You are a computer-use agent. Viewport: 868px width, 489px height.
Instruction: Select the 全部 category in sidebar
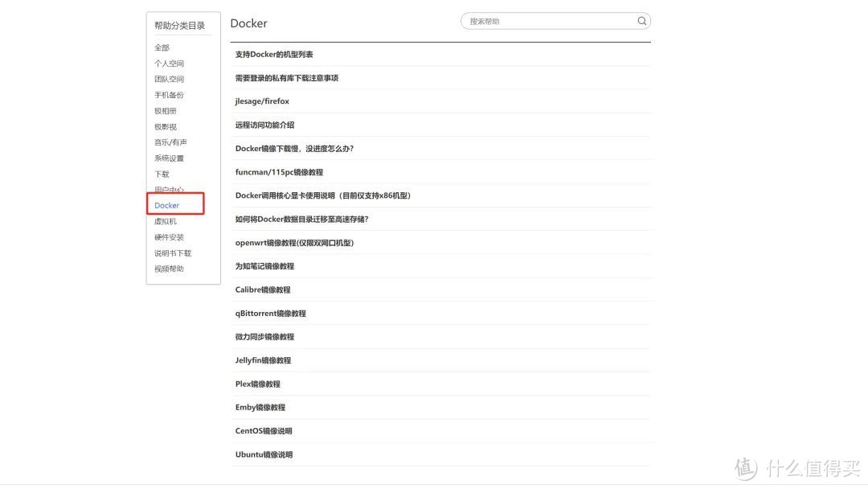162,47
